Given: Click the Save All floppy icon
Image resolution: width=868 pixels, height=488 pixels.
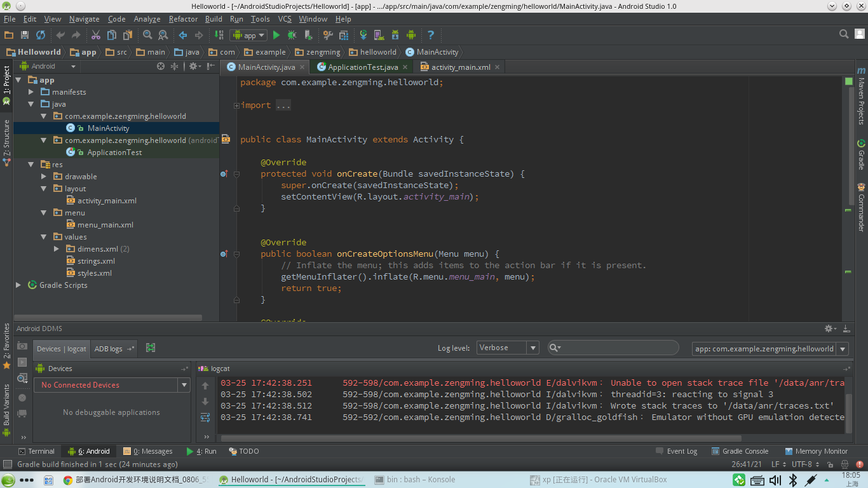Looking at the screenshot, I should [x=25, y=35].
